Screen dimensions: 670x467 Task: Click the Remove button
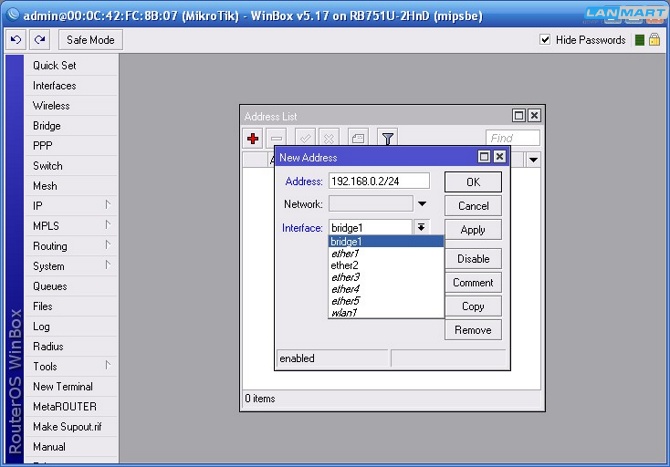(473, 330)
